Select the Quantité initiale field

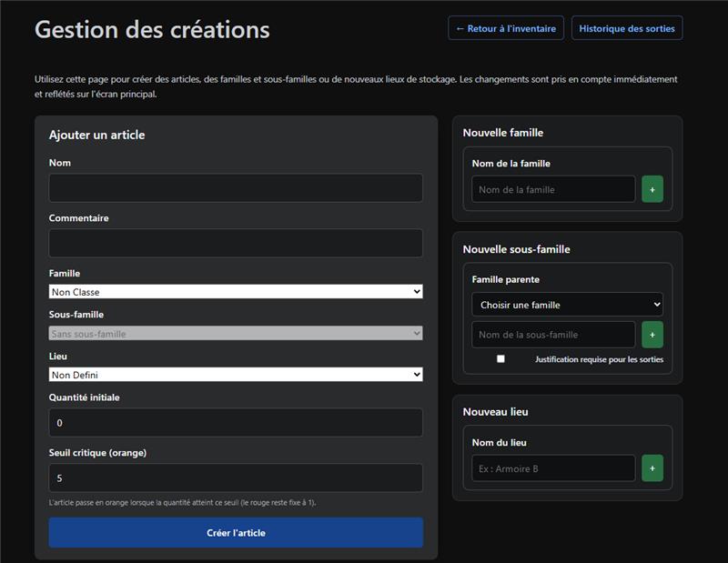pyautogui.click(x=236, y=423)
